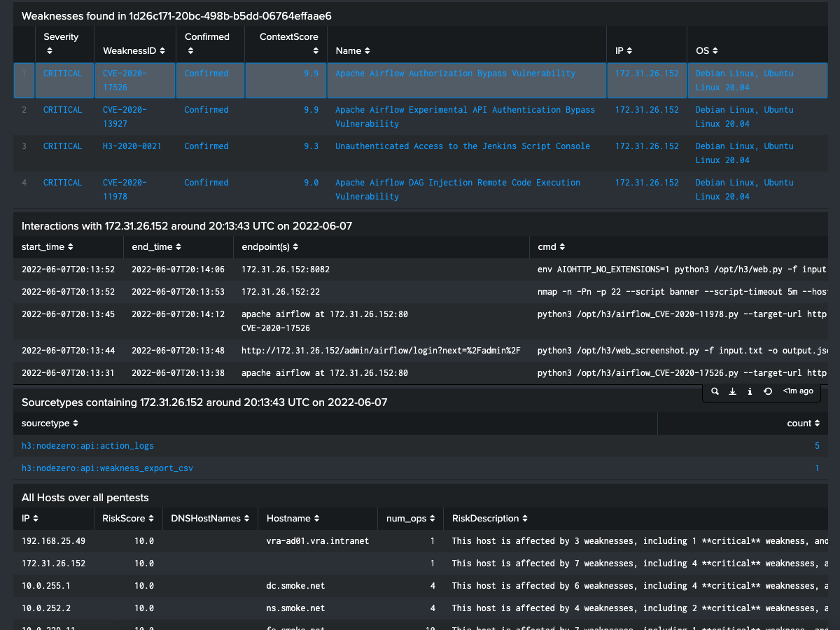
Task: Sort interactions by endpoint(s) column
Action: pos(272,247)
